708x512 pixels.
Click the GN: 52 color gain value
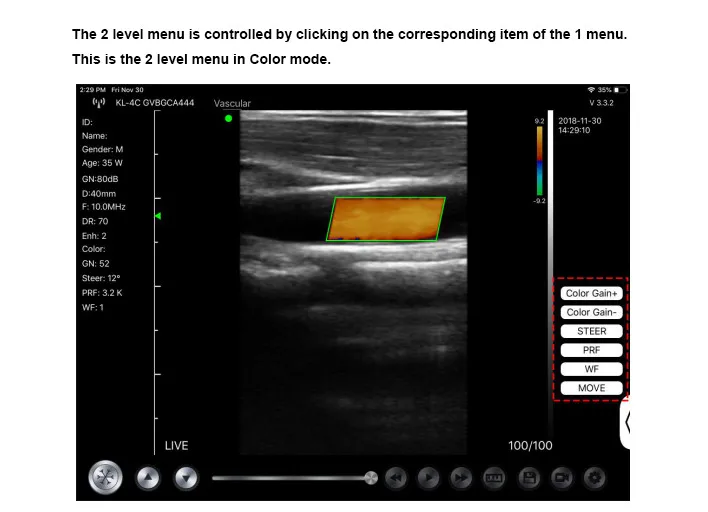click(95, 264)
